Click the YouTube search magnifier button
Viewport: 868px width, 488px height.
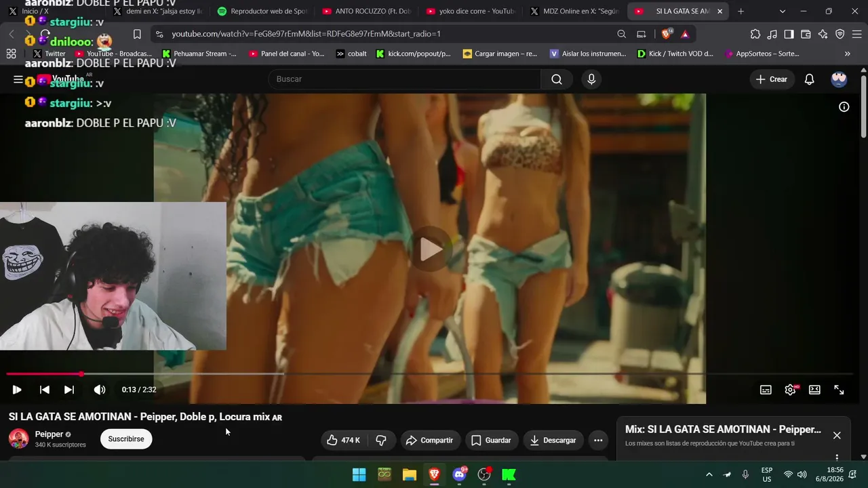click(557, 79)
